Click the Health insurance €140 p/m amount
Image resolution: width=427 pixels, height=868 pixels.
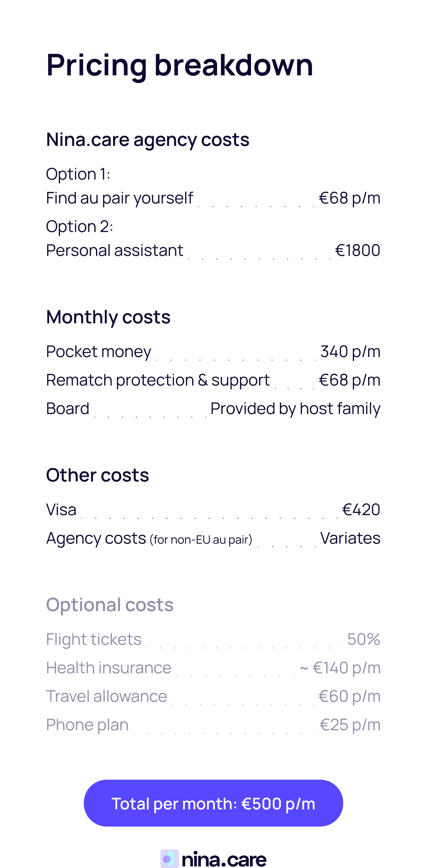click(x=340, y=668)
